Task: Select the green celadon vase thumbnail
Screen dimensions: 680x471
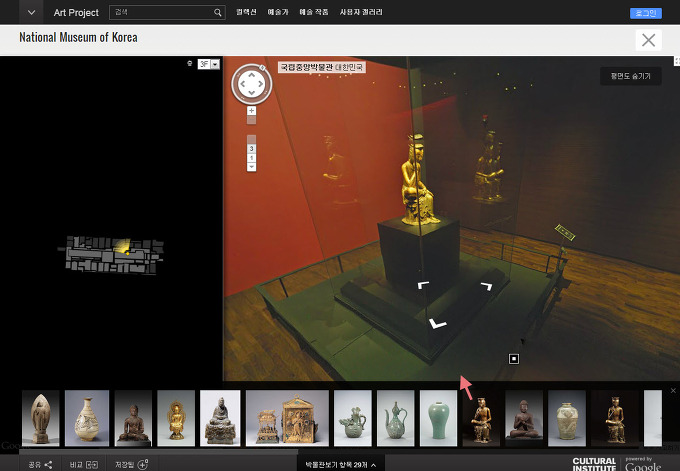Action: pos(438,416)
